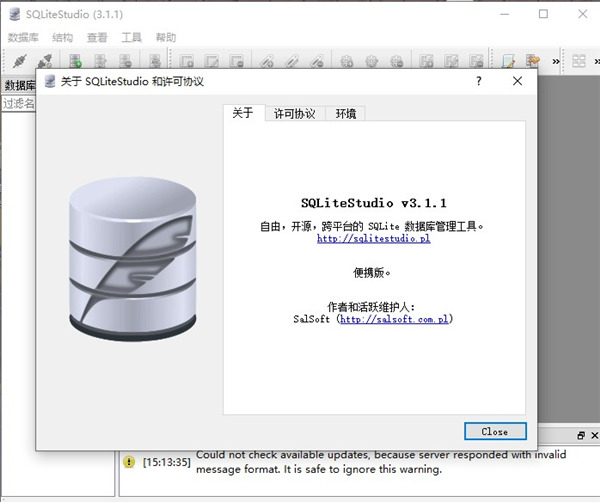This screenshot has width=600, height=502.
Task: Open the 数据库 menu
Action: (23, 37)
